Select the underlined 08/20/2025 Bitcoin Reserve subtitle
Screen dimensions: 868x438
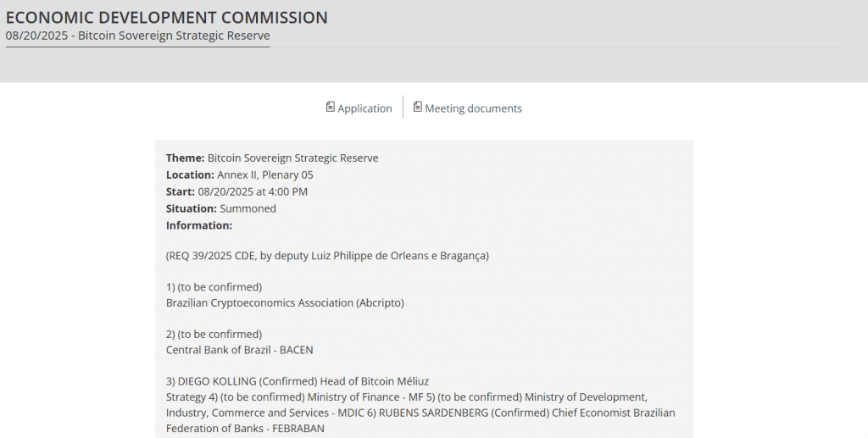point(137,36)
